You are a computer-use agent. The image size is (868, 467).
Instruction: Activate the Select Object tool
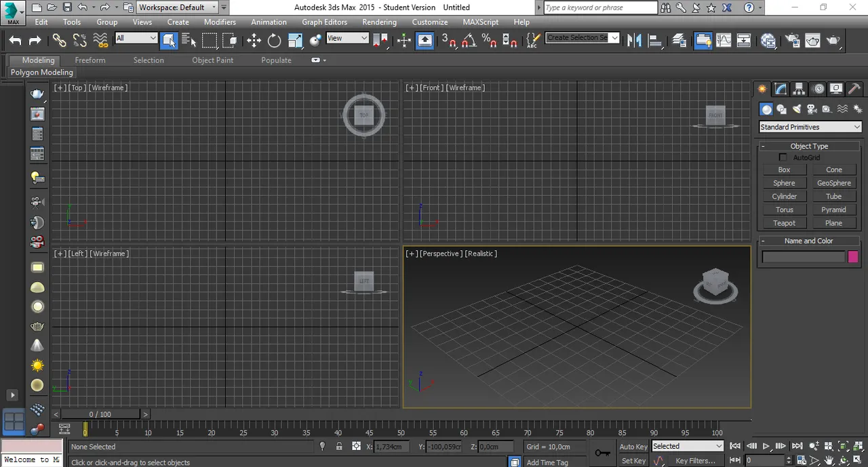click(169, 41)
